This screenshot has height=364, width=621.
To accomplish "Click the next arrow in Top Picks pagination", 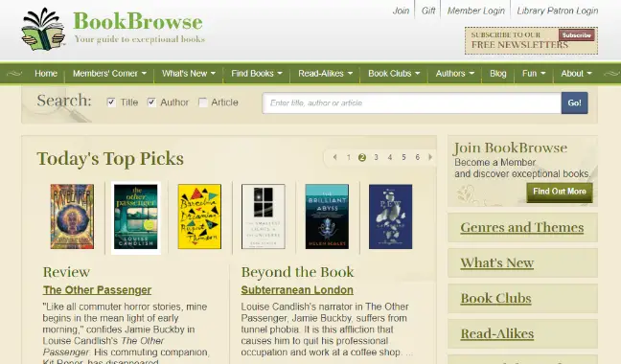I will pyautogui.click(x=430, y=157).
